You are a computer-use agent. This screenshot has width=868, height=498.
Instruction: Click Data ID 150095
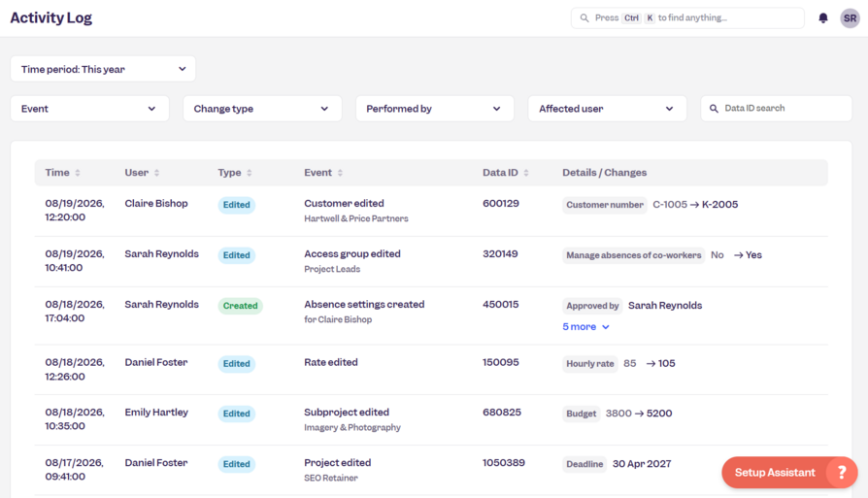pos(501,362)
